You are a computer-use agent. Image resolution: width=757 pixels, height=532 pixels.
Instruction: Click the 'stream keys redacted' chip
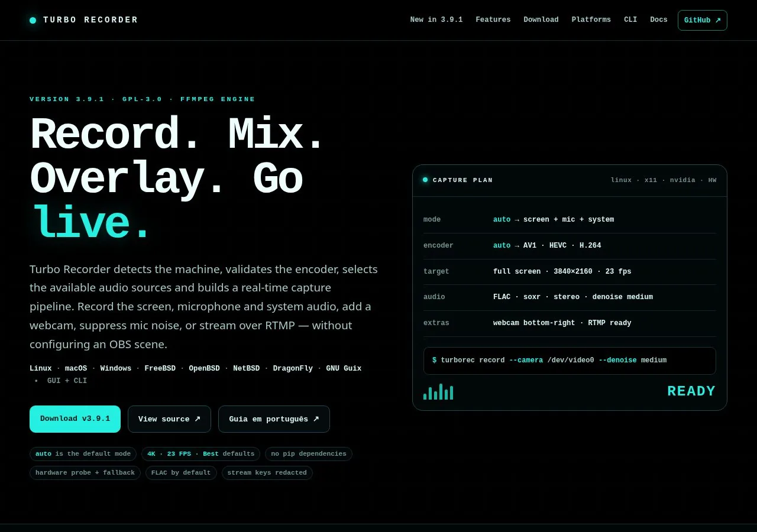click(267, 473)
